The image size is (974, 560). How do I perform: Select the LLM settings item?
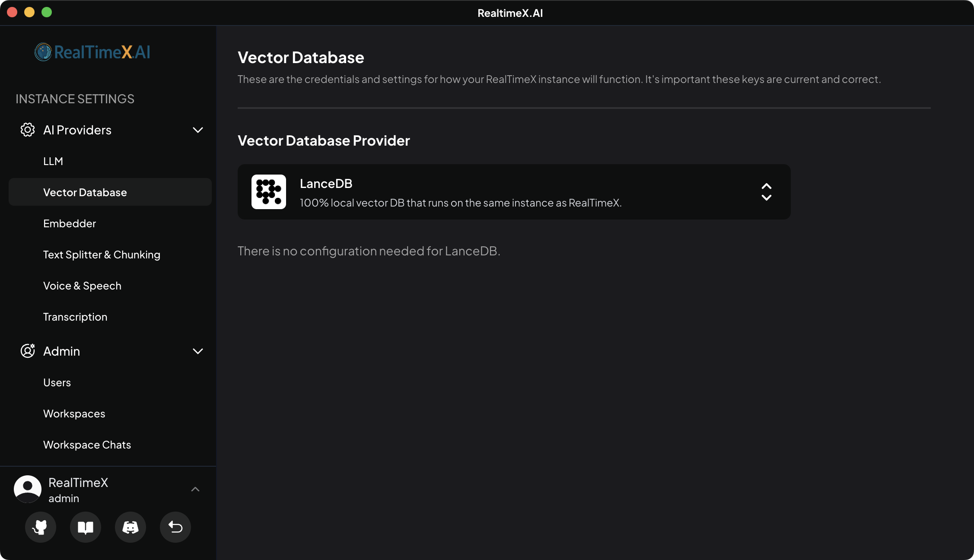pos(53,161)
